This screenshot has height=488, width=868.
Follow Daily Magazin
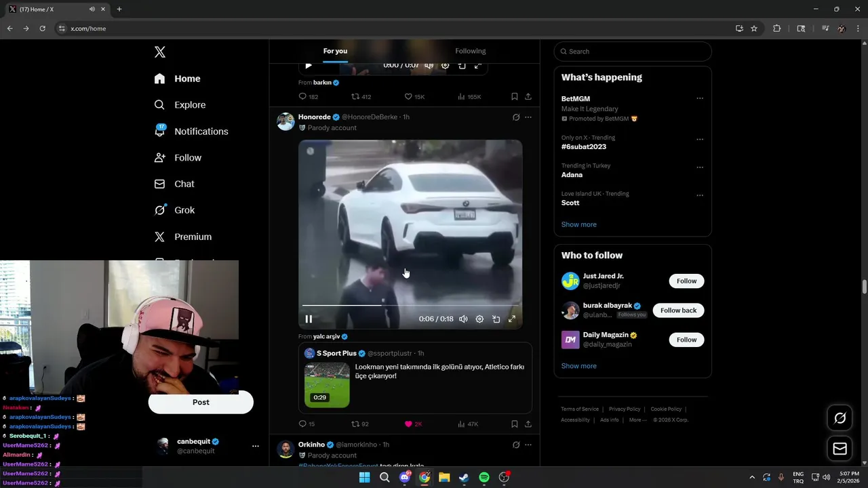point(686,340)
